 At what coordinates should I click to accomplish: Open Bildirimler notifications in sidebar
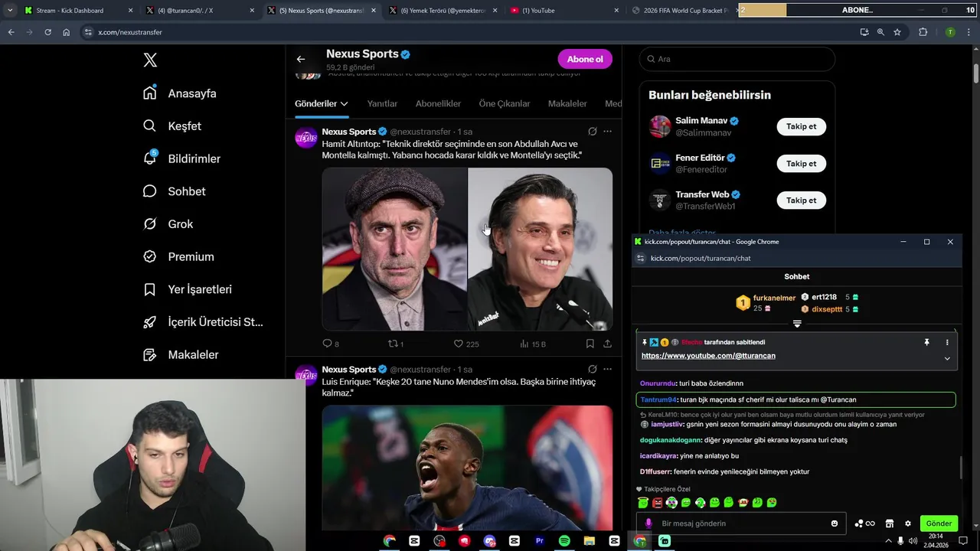(x=181, y=158)
